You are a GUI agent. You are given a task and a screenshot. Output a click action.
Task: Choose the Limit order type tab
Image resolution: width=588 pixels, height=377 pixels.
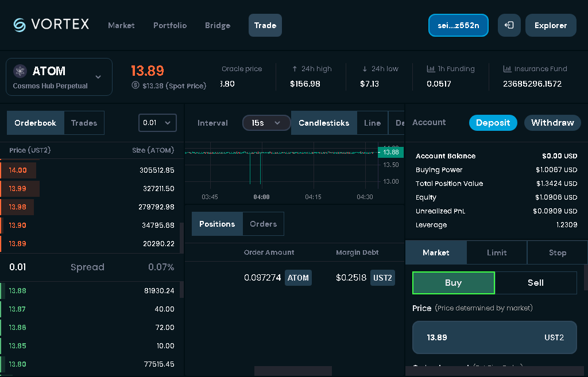click(497, 252)
